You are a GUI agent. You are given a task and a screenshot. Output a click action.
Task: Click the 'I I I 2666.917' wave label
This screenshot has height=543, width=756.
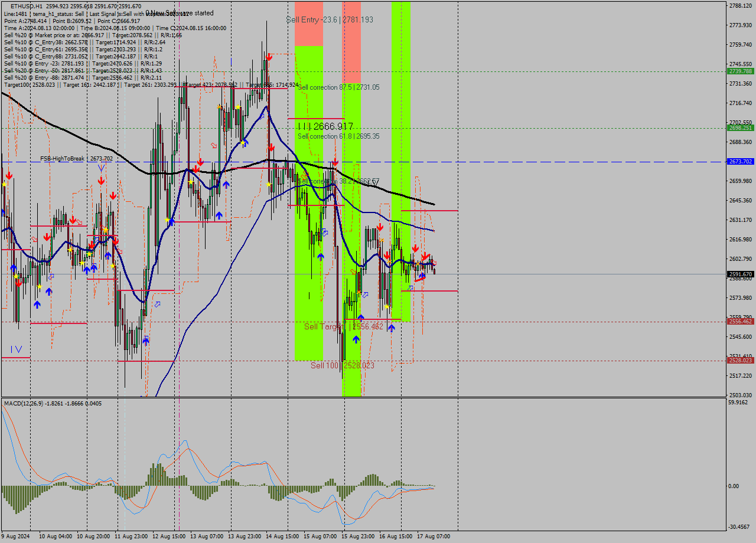[325, 126]
